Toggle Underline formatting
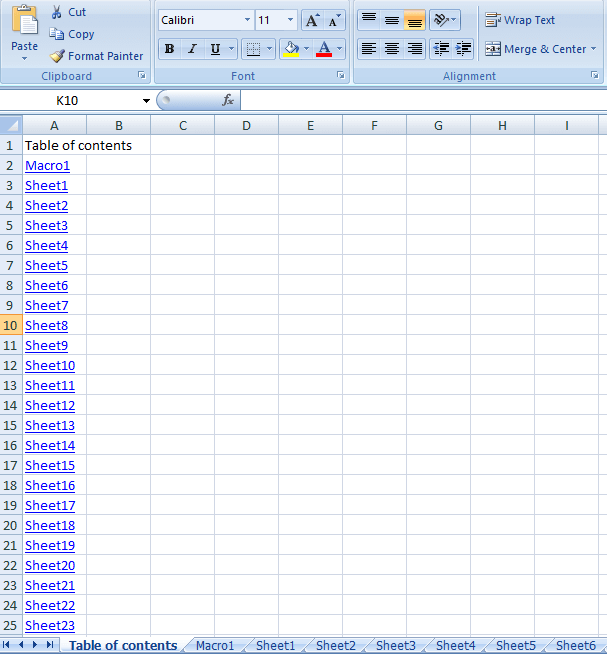 coord(215,49)
